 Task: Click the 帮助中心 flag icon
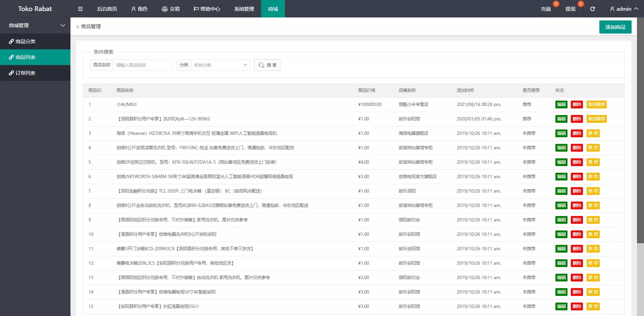(x=196, y=9)
